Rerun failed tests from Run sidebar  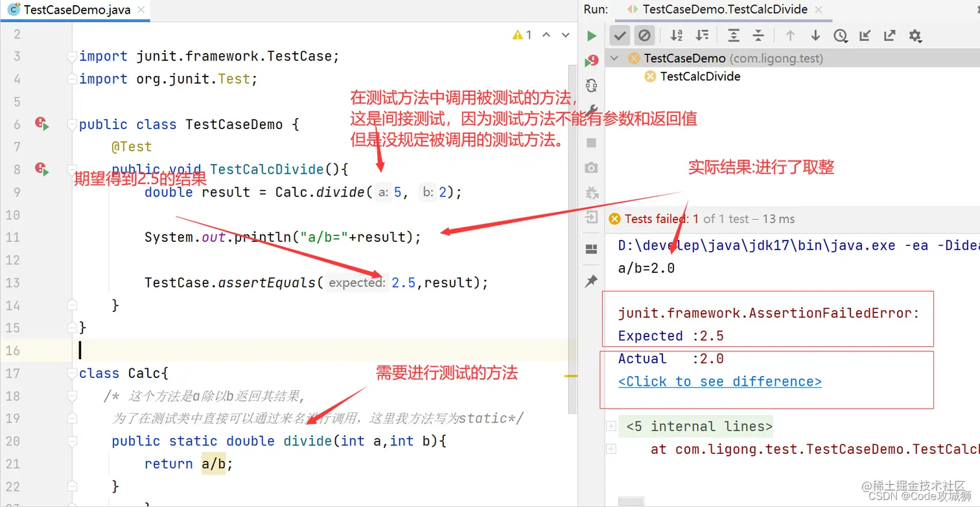(x=591, y=61)
